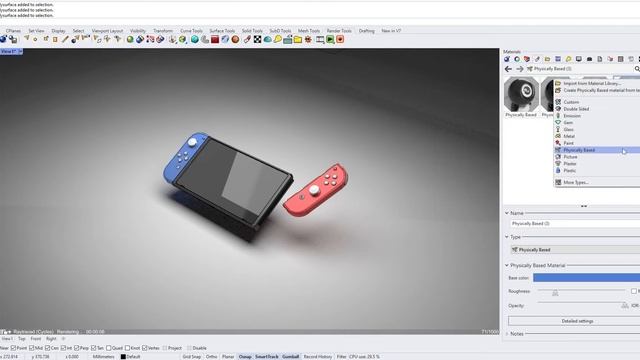Viewport: 640px width, 360px height.
Task: Click the chequered texture icon in the render toolbar
Action: (x=258, y=40)
